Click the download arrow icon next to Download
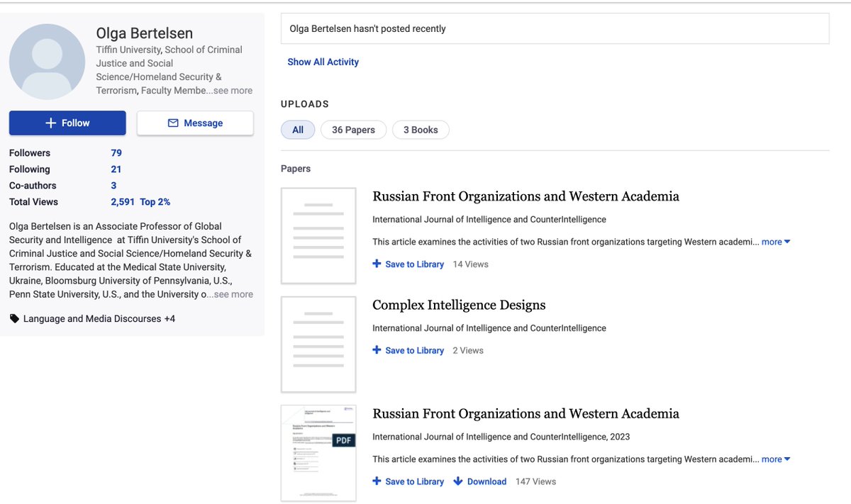This screenshot has width=851, height=504. (458, 481)
